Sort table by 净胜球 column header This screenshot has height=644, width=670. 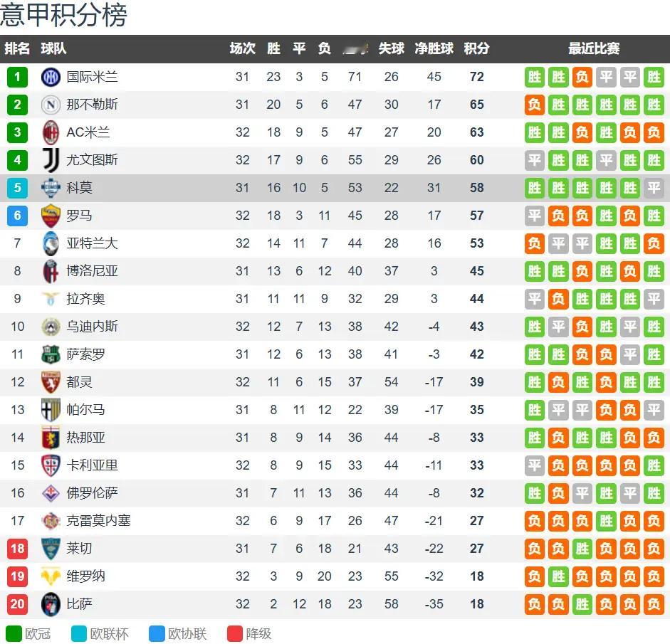click(434, 48)
